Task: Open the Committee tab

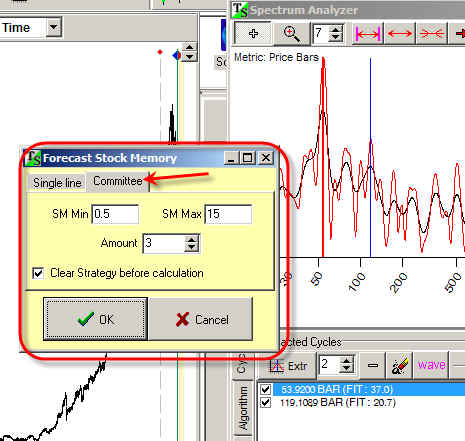Action: [118, 181]
